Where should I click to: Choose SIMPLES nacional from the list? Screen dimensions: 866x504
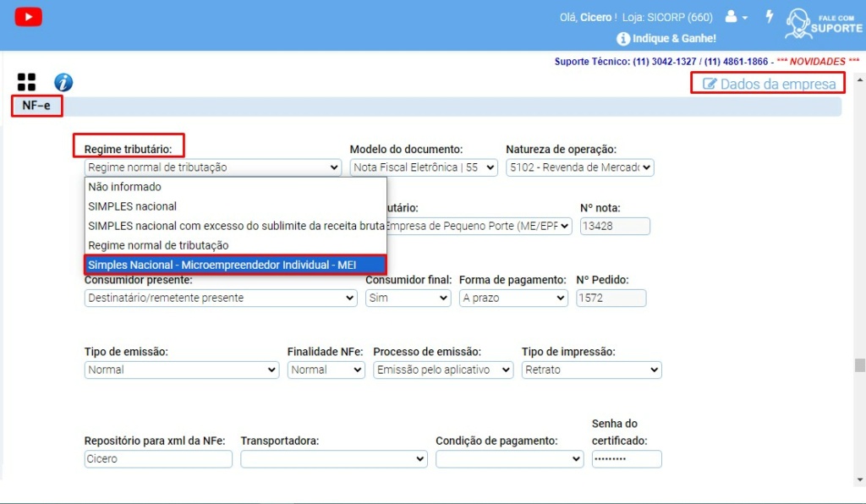coord(131,205)
